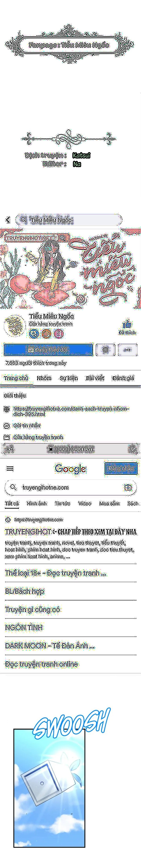Viewport: 141px width, 868px height.
Task: Select the Đánh giá tab
Action: (123, 378)
